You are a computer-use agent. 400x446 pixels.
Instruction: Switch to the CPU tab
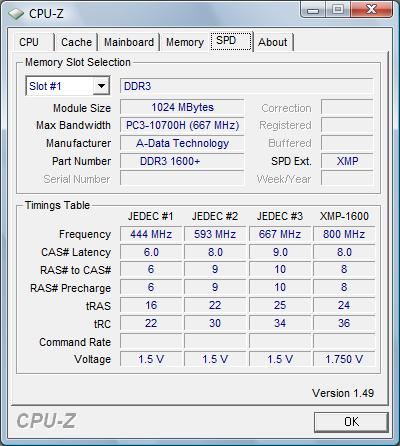point(33,42)
